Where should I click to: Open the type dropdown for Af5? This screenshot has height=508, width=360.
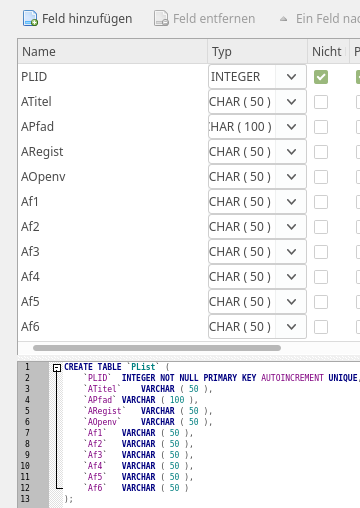tap(291, 302)
